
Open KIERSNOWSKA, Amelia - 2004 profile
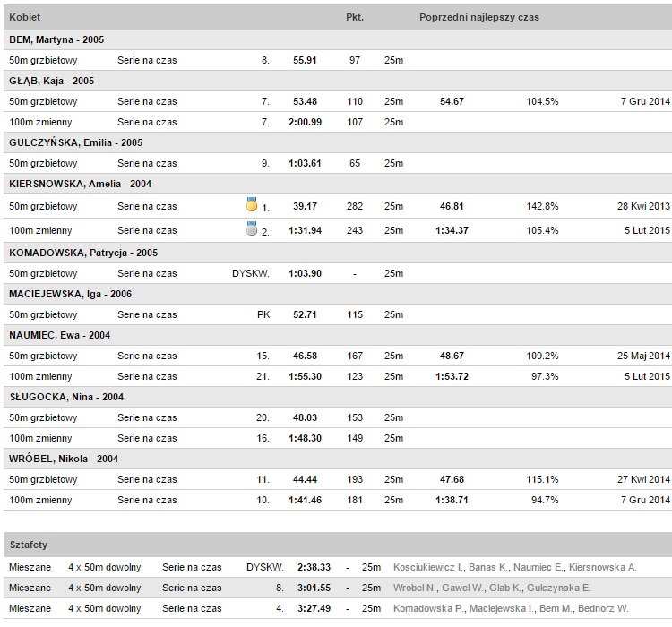pyautogui.click(x=80, y=184)
